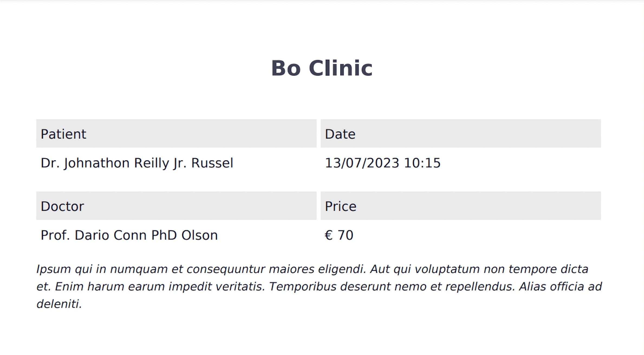The image size is (644, 355).
Task: Click the surname Russel
Action: (x=212, y=163)
